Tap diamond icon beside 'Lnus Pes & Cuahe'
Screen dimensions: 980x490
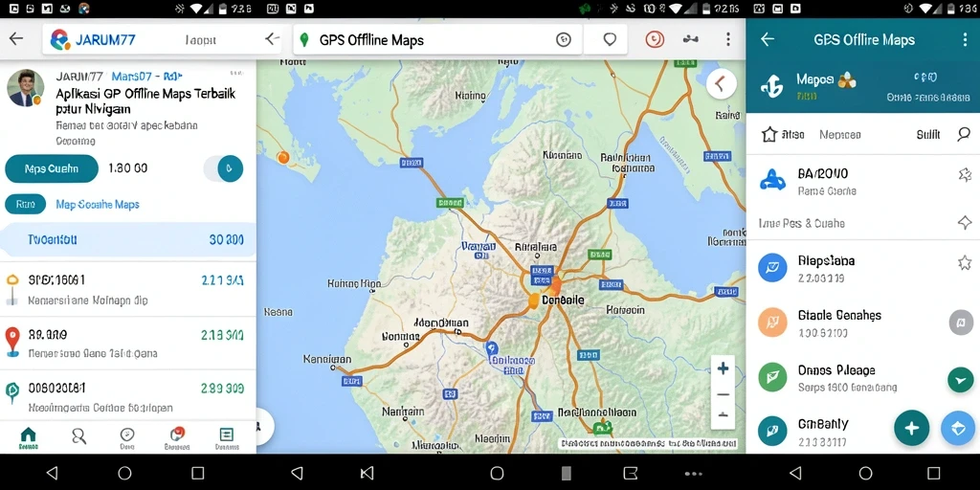pyautogui.click(x=965, y=222)
